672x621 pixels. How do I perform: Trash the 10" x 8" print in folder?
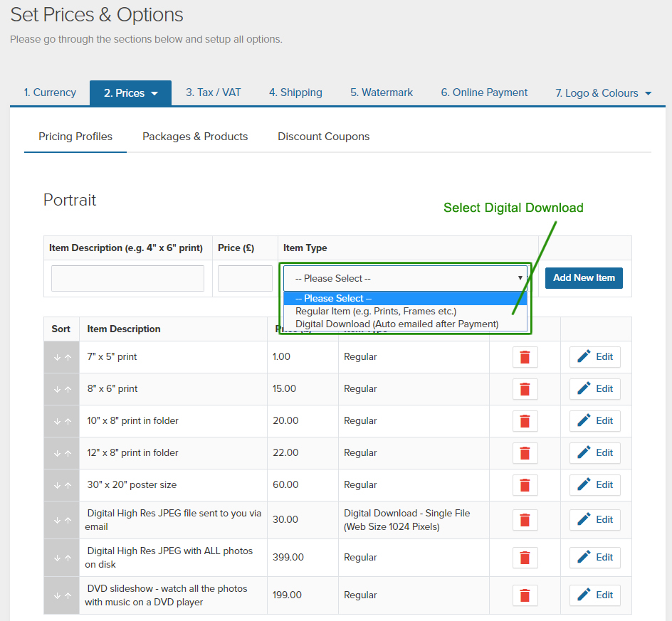pyautogui.click(x=525, y=421)
